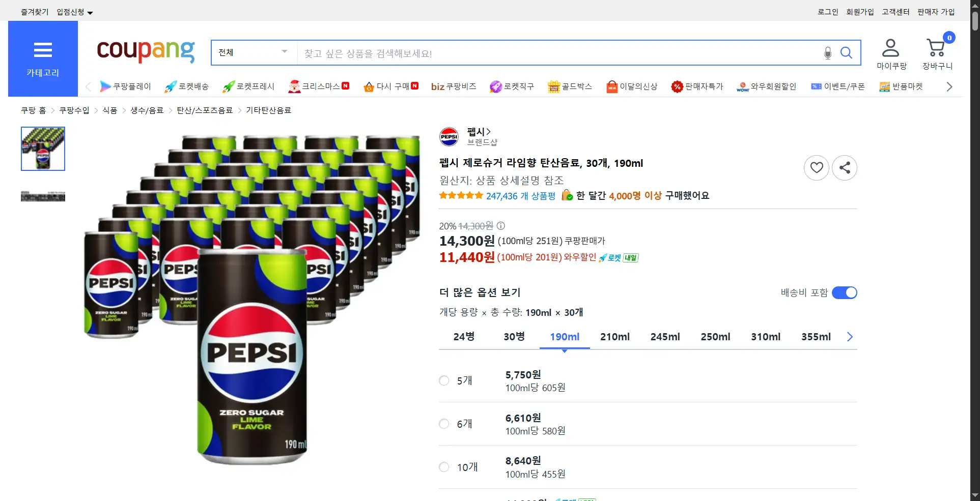Switch to the 245ml option tab

665,337
